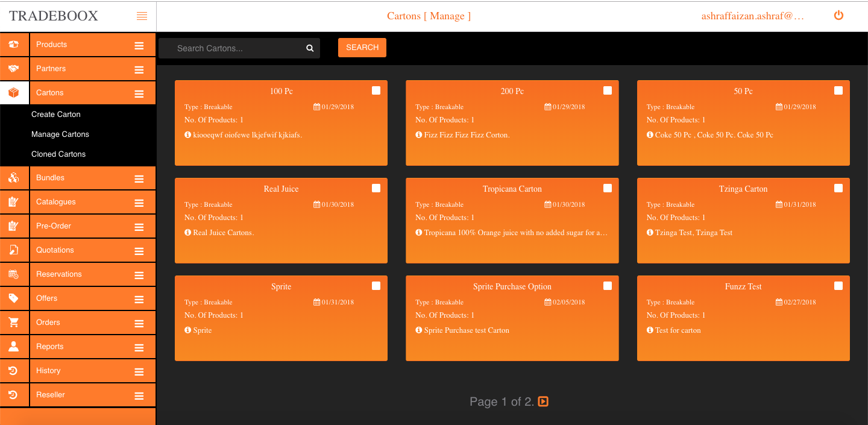Click the Reseller clock icon
The height and width of the screenshot is (425, 868).
14,395
